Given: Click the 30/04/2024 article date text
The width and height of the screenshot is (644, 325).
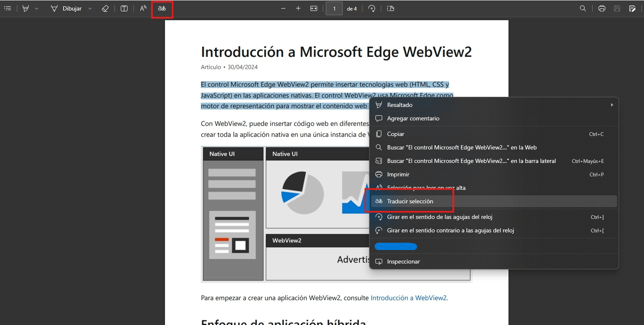Looking at the screenshot, I should tap(242, 67).
